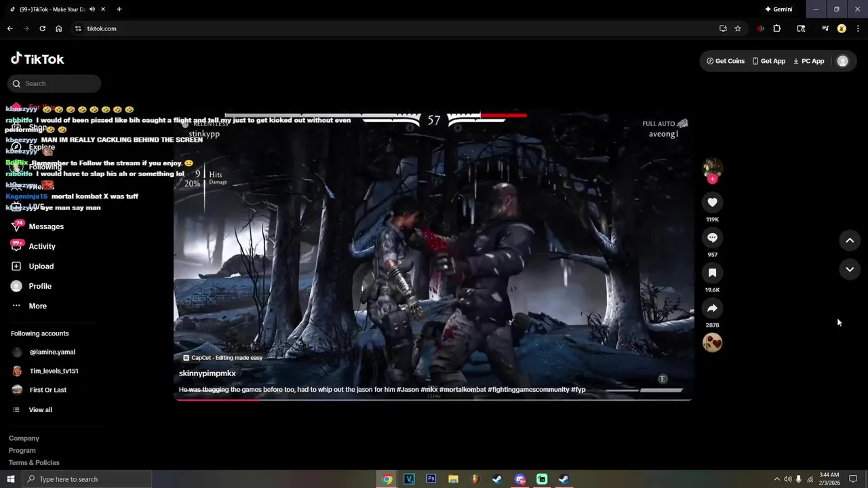Open the #Jason hashtag
This screenshot has height=488, width=868.
(x=407, y=390)
